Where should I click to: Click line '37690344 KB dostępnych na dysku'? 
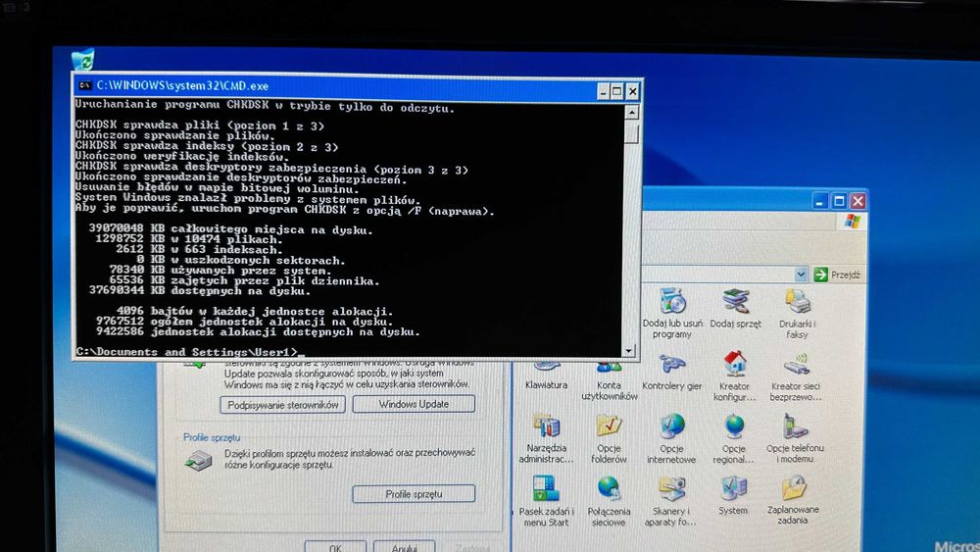pyautogui.click(x=199, y=290)
